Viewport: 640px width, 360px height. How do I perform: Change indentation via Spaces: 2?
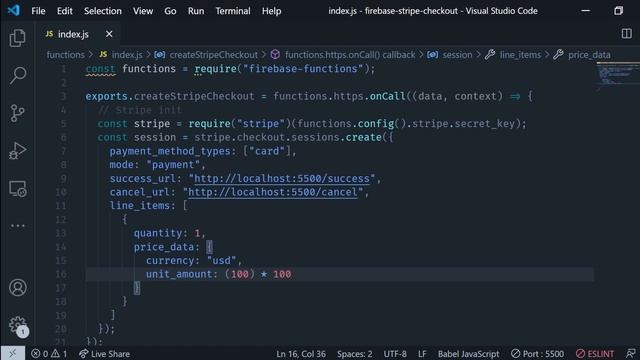(x=354, y=354)
